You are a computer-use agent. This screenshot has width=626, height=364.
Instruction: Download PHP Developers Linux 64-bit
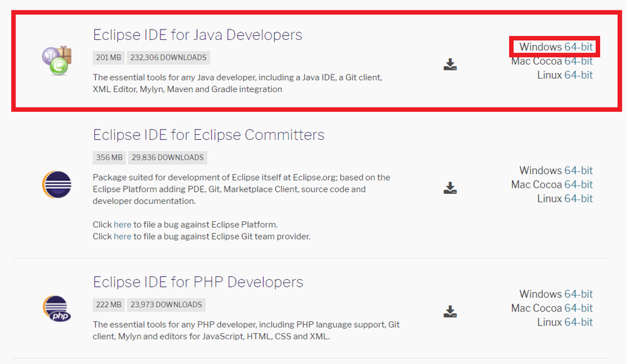tap(578, 322)
